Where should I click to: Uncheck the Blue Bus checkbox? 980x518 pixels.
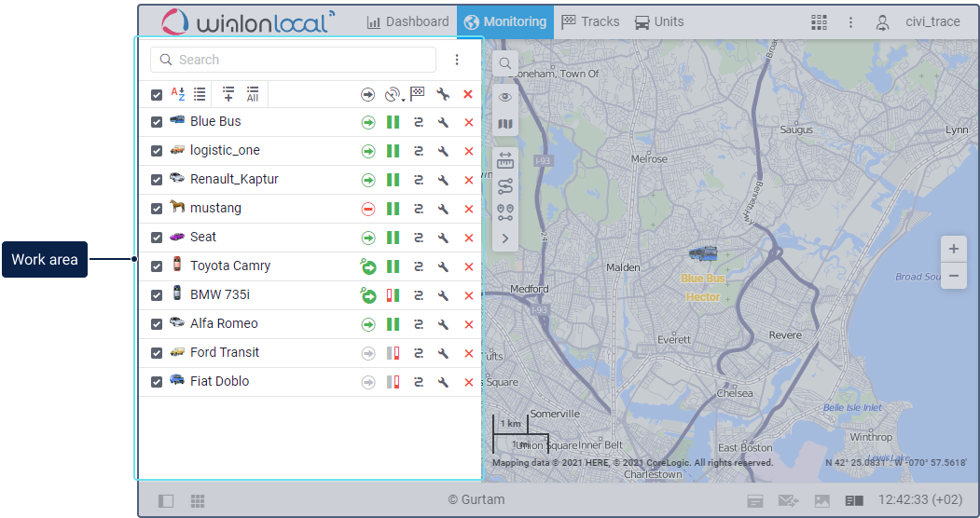point(157,122)
